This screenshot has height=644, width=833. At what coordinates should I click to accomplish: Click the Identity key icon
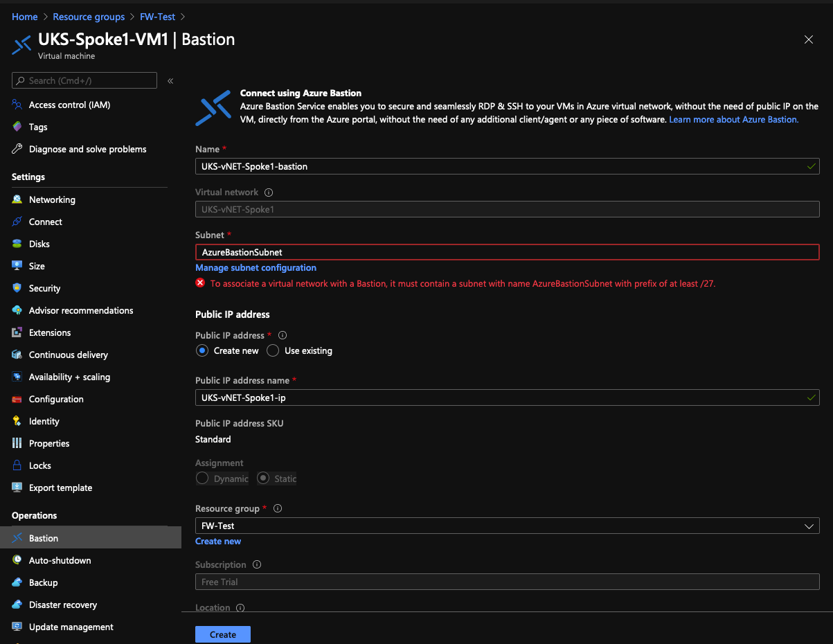(x=17, y=421)
